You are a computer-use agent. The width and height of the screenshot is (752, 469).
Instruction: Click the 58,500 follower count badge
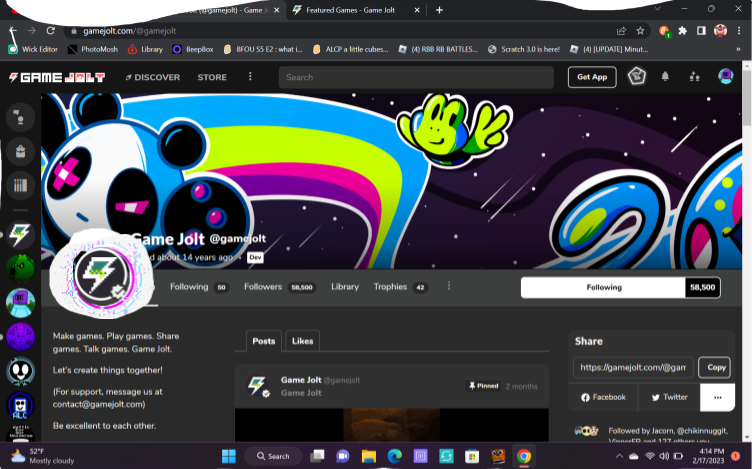coord(703,287)
